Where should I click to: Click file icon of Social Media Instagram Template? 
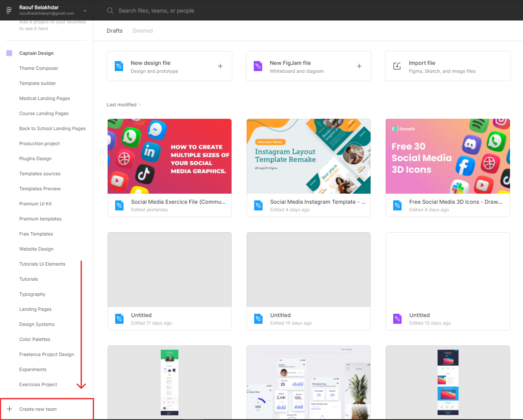258,205
